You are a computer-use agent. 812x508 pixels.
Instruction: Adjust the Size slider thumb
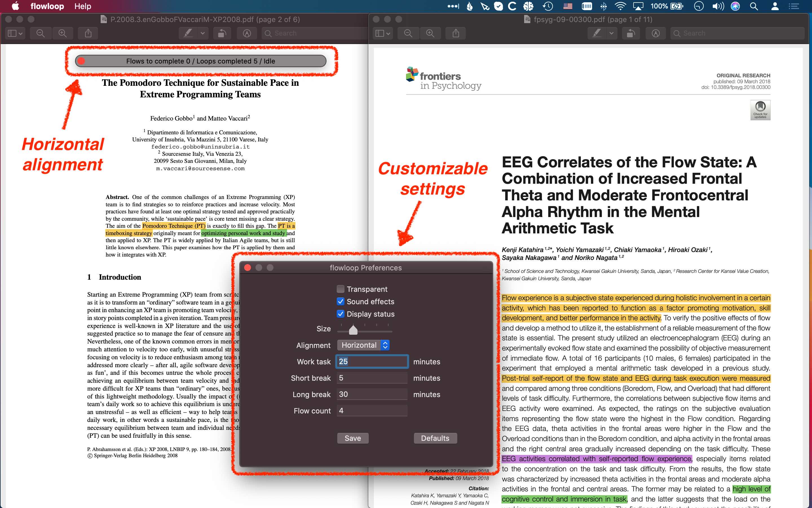coord(353,330)
